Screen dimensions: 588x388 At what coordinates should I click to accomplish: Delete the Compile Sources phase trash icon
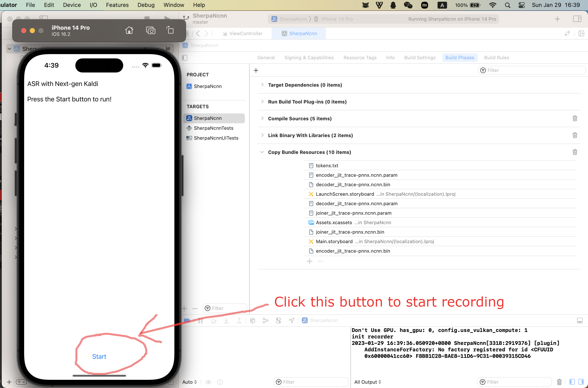(x=575, y=119)
